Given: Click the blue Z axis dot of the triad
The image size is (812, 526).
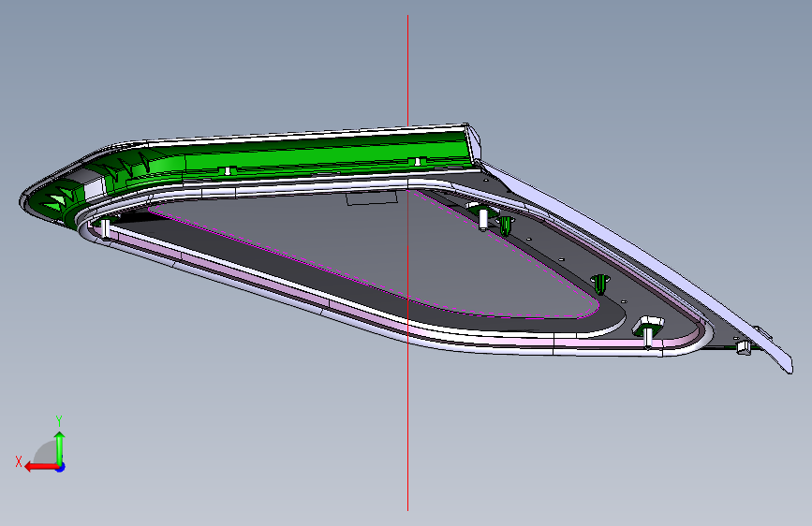Looking at the screenshot, I should pyautogui.click(x=61, y=467).
